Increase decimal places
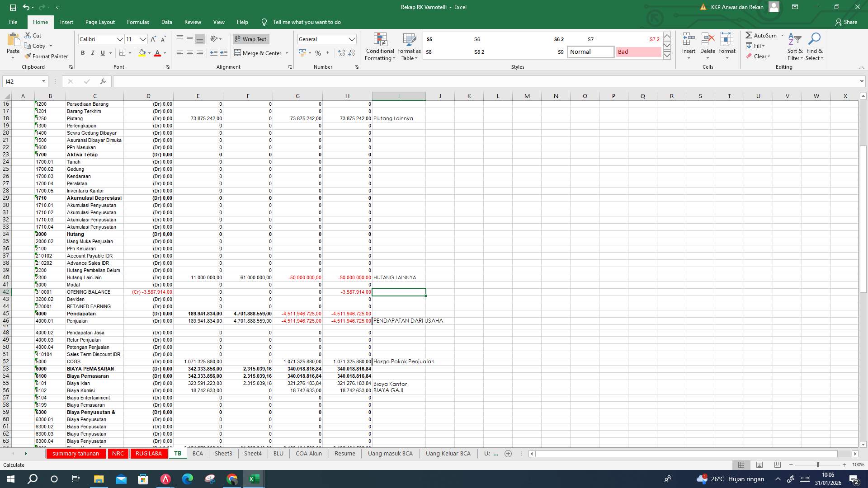The image size is (868, 488). coord(340,53)
